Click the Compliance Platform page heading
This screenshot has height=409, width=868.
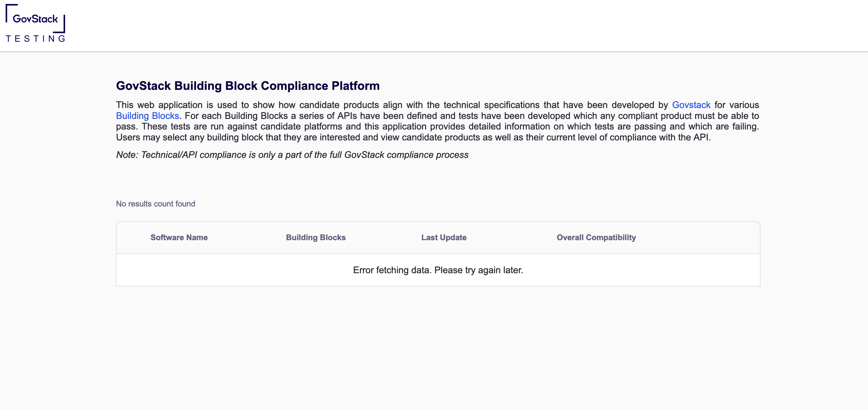point(248,86)
